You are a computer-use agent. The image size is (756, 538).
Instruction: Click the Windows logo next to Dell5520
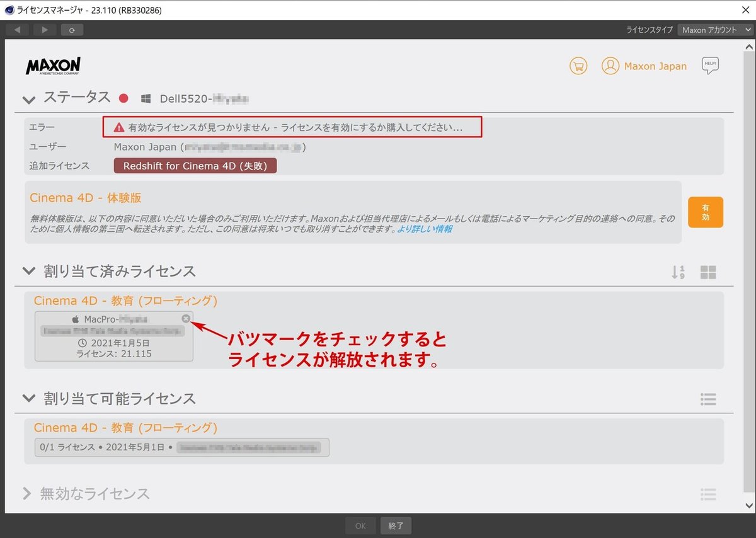click(146, 98)
